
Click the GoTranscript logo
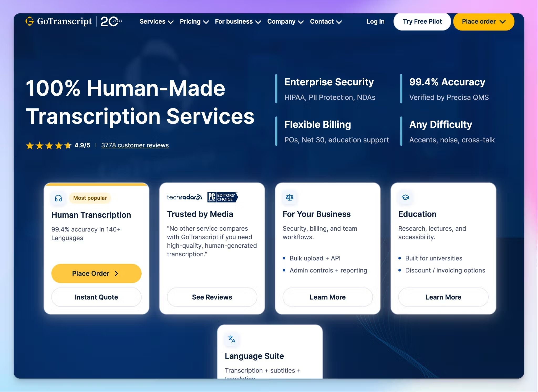[x=59, y=21]
